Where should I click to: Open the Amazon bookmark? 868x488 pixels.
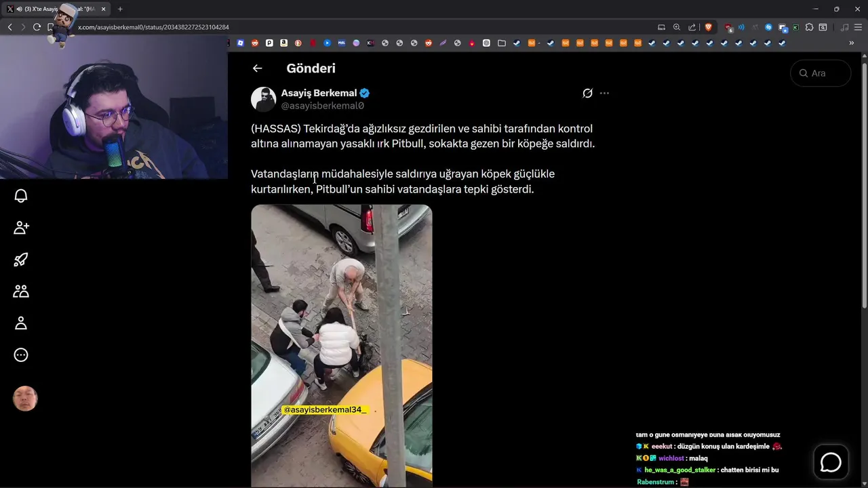coord(283,43)
